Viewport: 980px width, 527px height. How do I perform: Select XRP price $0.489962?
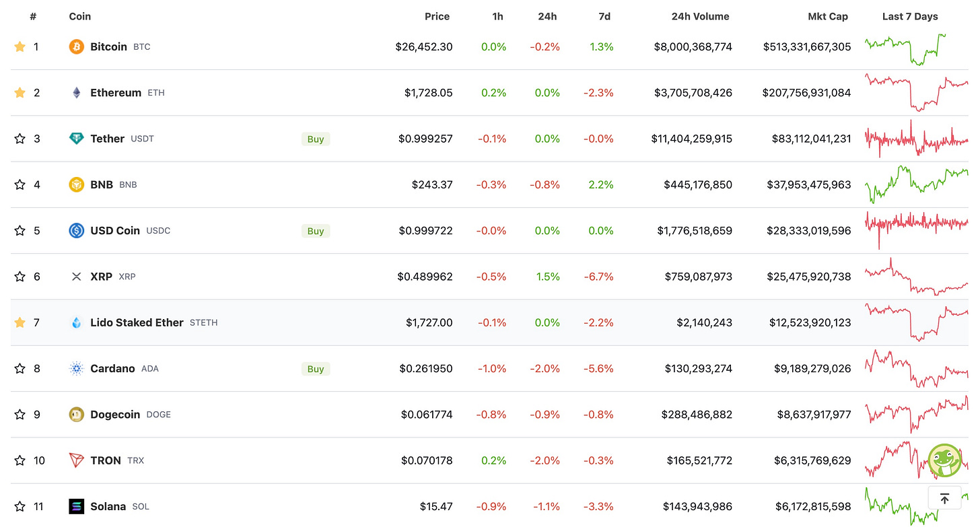tap(425, 277)
